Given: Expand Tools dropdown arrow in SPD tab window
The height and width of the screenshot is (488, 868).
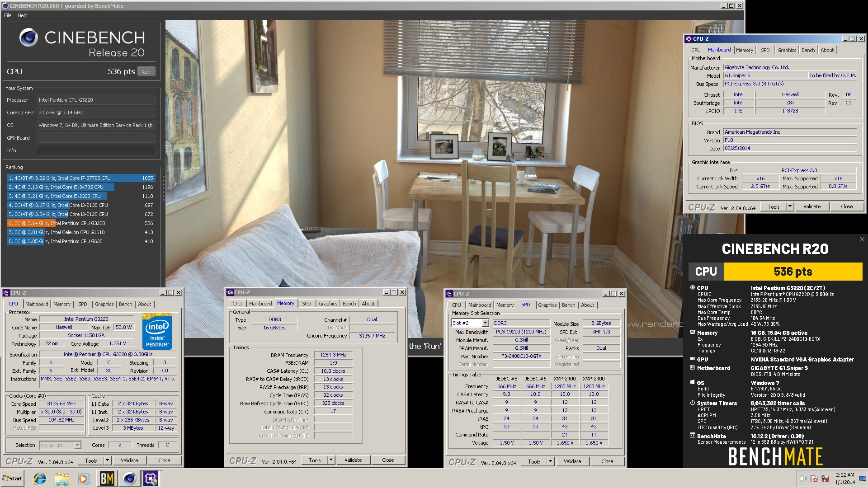Looking at the screenshot, I should pyautogui.click(x=550, y=461).
